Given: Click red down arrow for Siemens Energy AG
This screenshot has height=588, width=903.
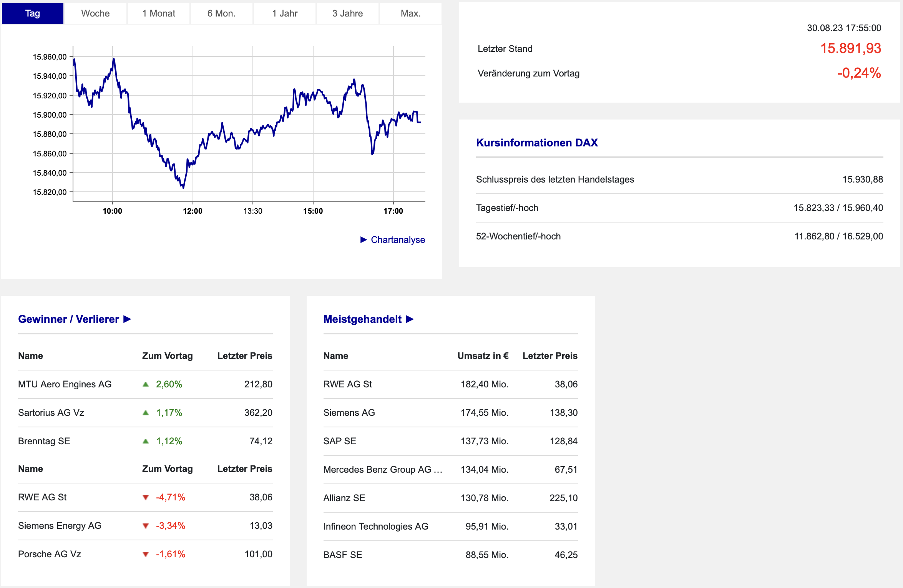Looking at the screenshot, I should tap(146, 526).
